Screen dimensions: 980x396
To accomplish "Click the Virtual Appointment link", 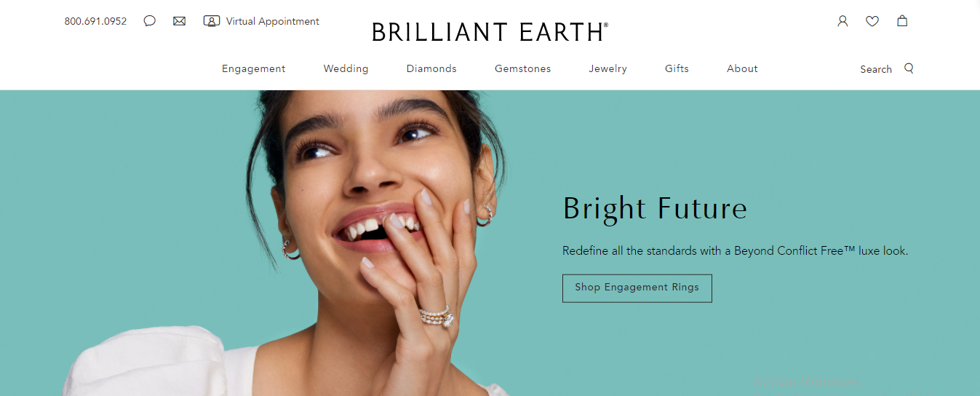I will (x=273, y=21).
